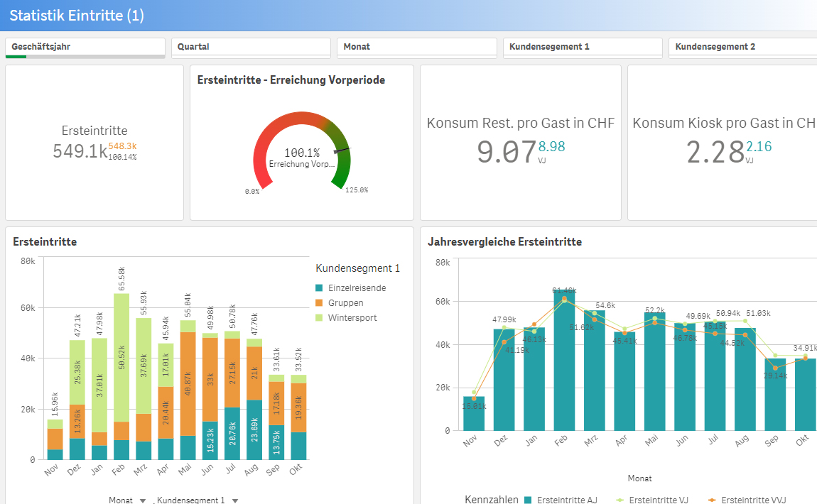Click the 2.28 Konsum Kiosk KPI
The width and height of the screenshot is (817, 504).
pyautogui.click(x=715, y=152)
